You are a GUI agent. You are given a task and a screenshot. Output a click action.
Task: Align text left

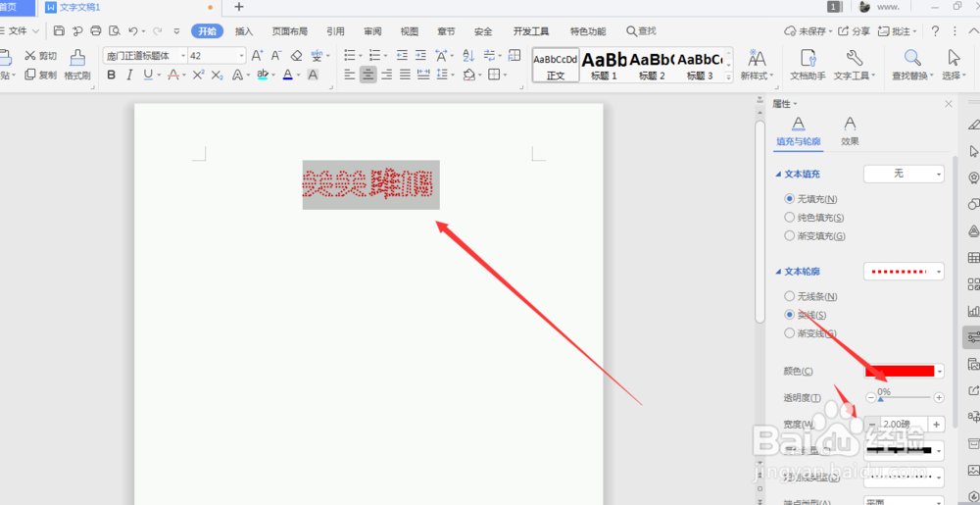click(350, 75)
